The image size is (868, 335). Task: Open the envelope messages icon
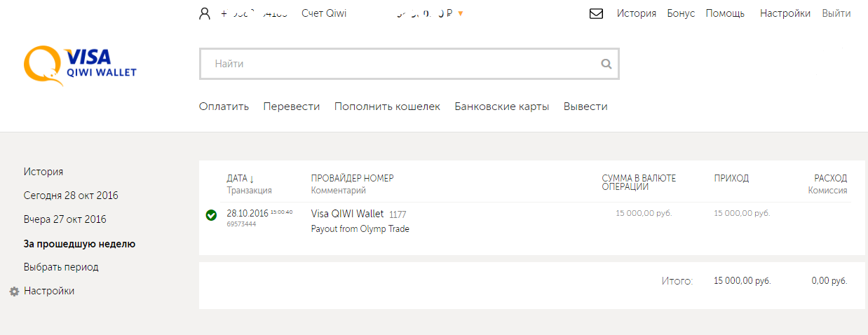coord(597,13)
